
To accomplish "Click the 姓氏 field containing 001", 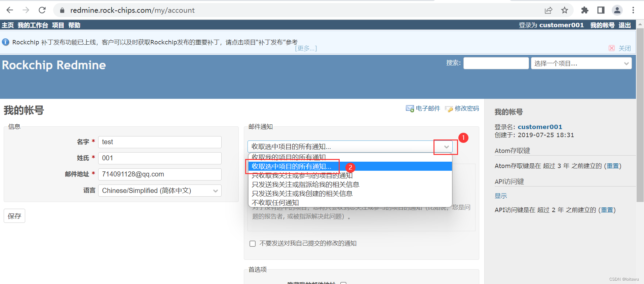I will 160,158.
